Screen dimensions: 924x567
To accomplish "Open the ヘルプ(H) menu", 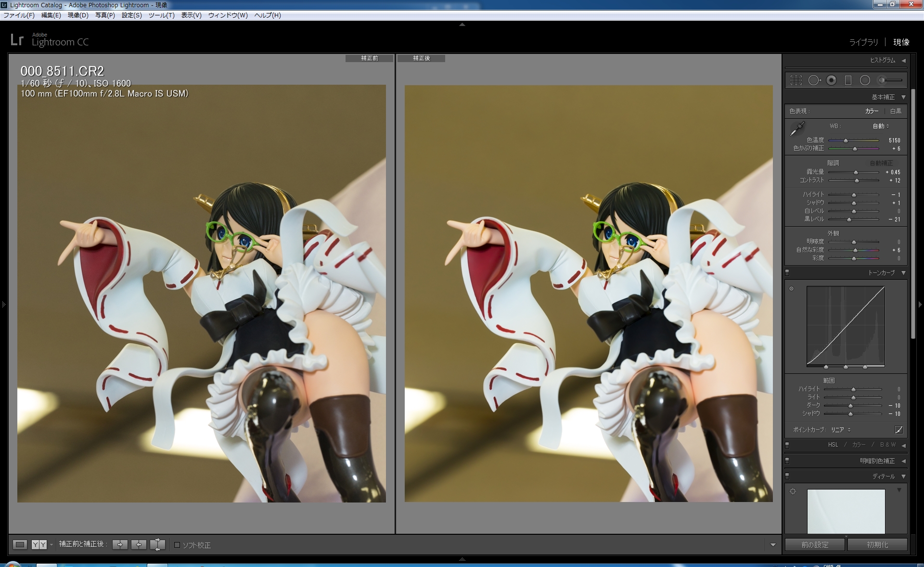I will 268,15.
